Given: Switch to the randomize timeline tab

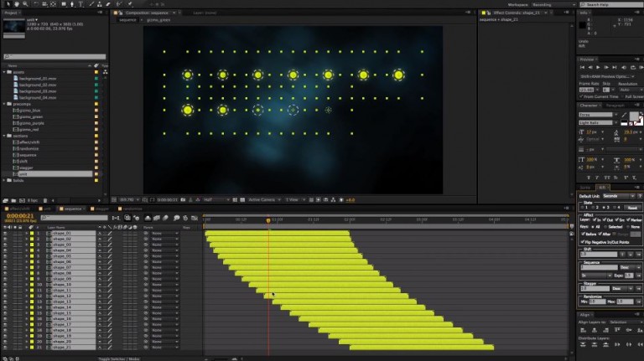Looking at the screenshot, I should click(x=132, y=209).
